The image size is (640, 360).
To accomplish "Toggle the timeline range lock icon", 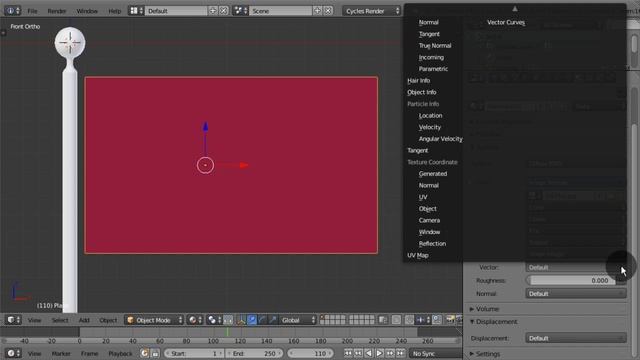I will (155, 353).
